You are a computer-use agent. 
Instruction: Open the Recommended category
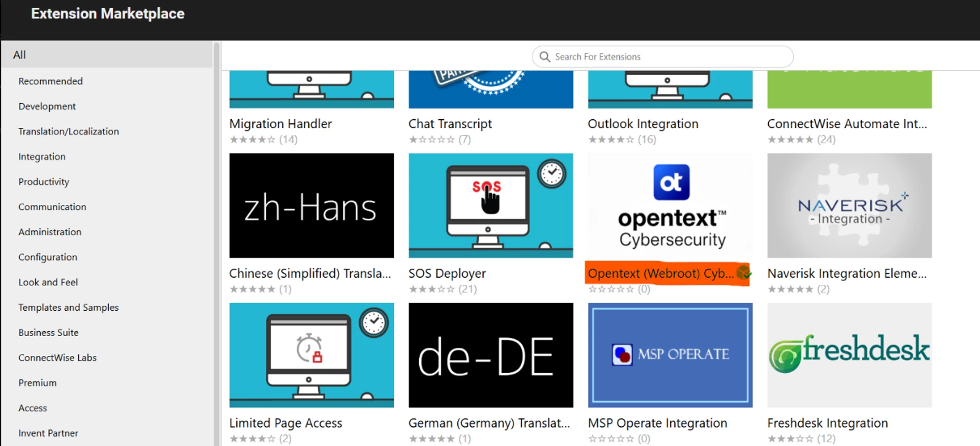coord(51,81)
